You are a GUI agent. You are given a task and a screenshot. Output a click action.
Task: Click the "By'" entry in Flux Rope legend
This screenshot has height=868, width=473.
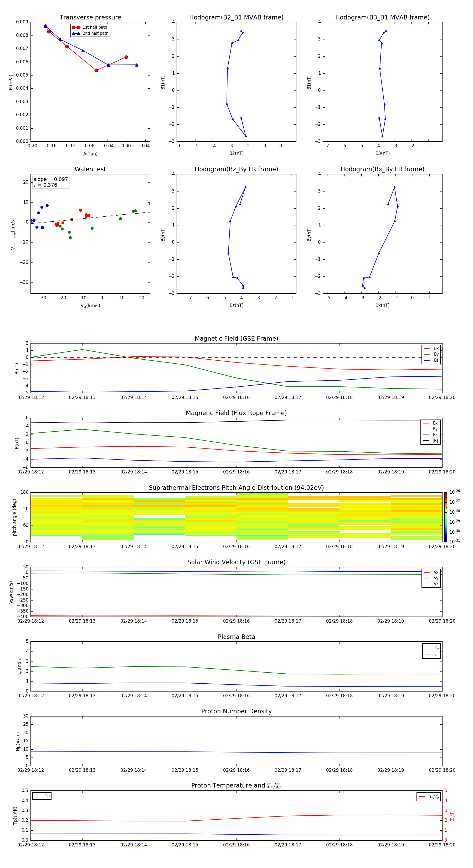431,429
